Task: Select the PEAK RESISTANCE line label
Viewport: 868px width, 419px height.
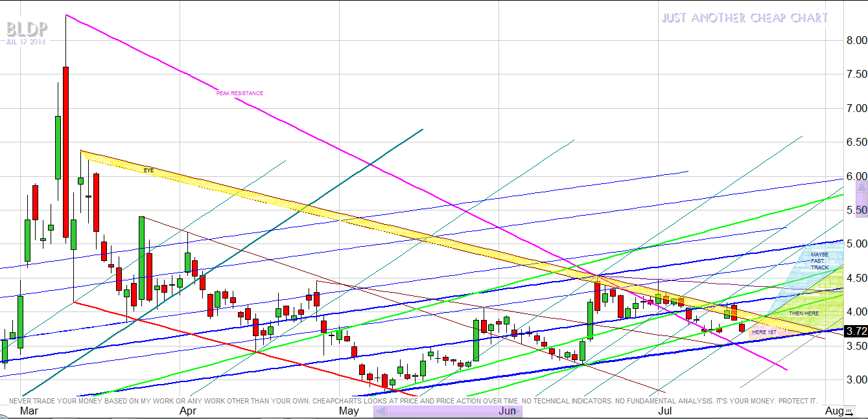Action: [240, 93]
